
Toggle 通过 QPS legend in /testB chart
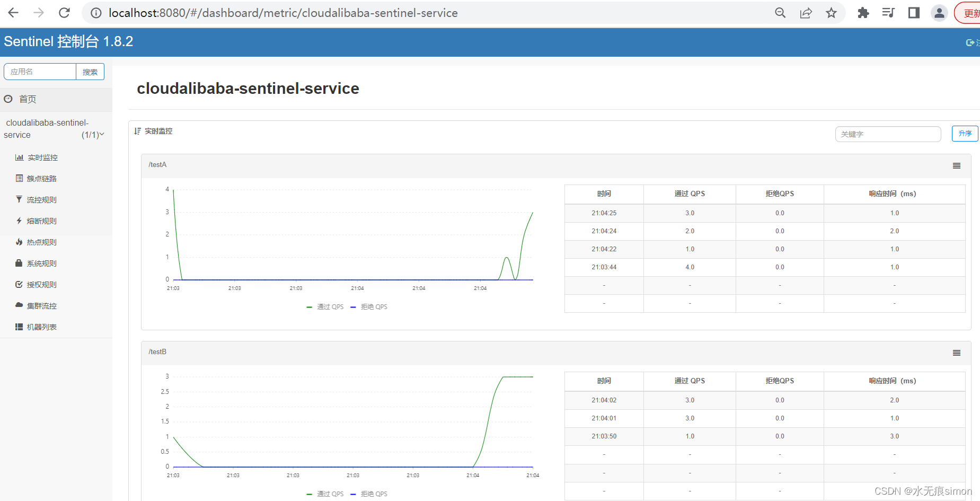pos(325,494)
